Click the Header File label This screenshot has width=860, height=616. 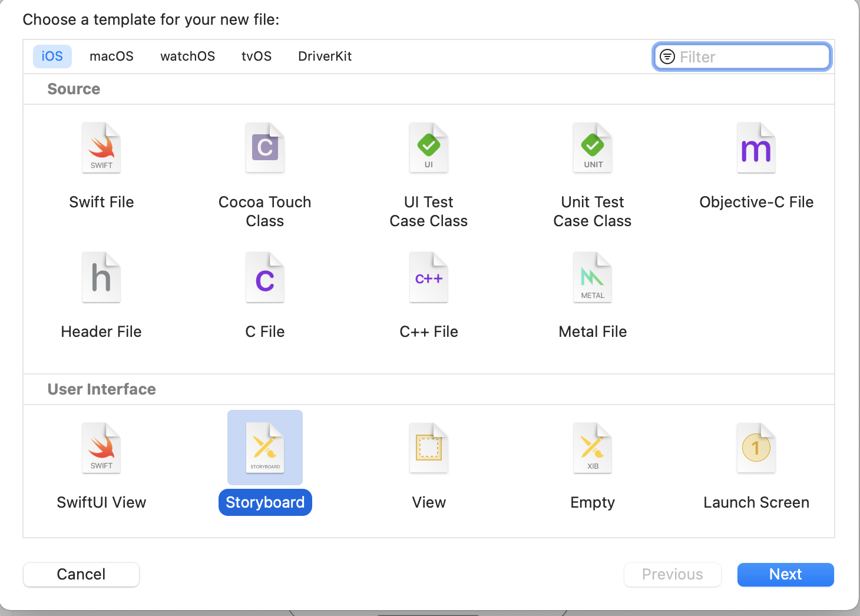click(x=101, y=332)
